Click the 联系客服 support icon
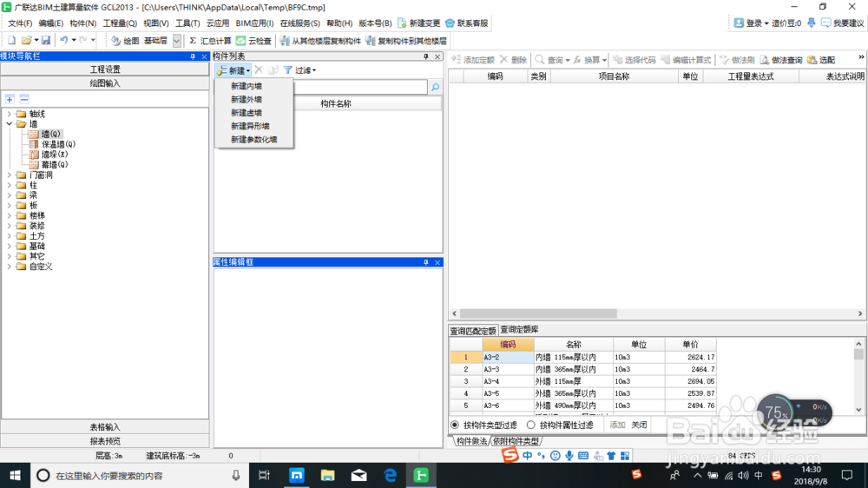The image size is (868, 488). [x=467, y=23]
